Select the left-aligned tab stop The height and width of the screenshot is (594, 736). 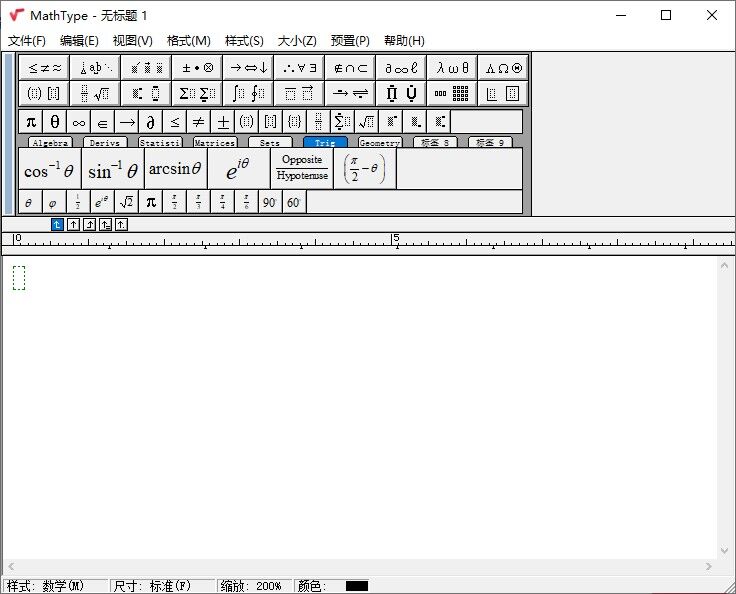pyautogui.click(x=57, y=224)
